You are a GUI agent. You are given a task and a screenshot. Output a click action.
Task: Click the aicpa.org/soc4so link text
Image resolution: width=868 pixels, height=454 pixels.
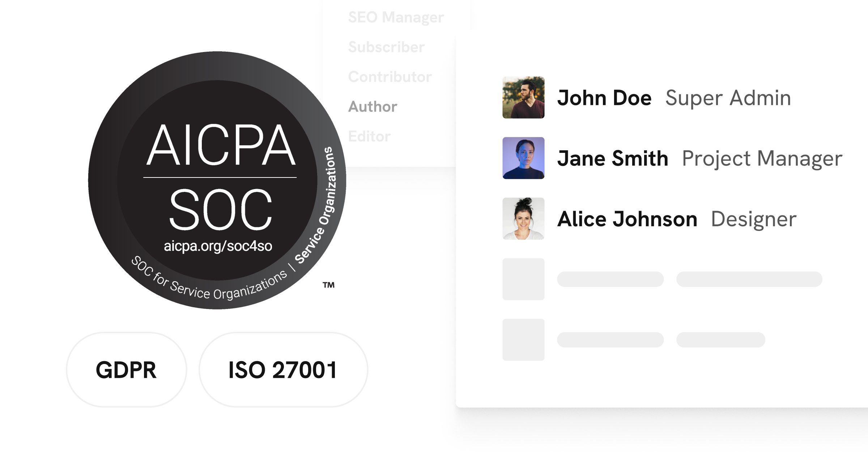tap(218, 246)
